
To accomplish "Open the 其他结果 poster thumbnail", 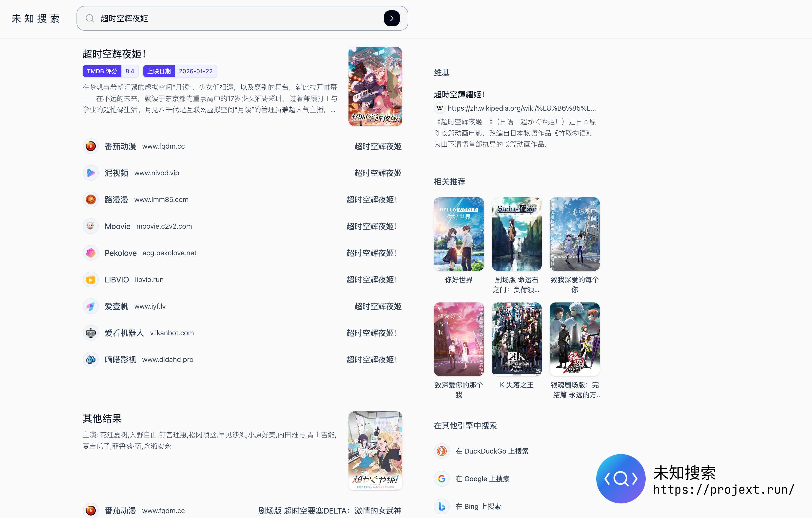I will 375,451.
